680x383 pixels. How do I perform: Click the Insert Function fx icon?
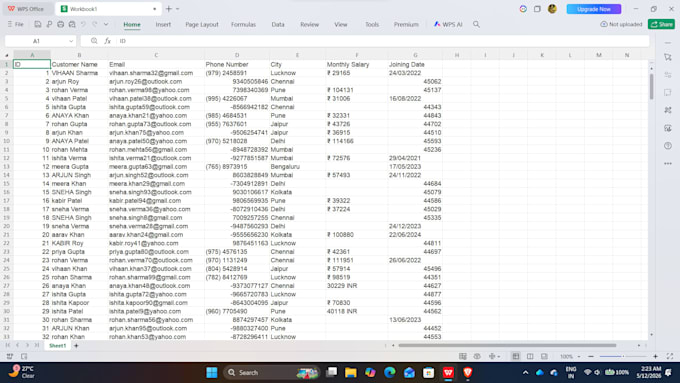[x=108, y=41]
